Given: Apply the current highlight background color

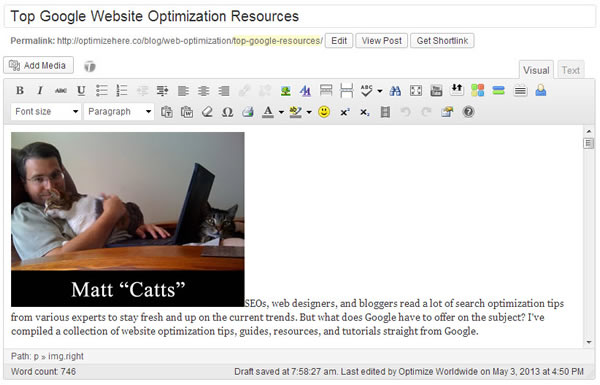Looking at the screenshot, I should point(295,112).
